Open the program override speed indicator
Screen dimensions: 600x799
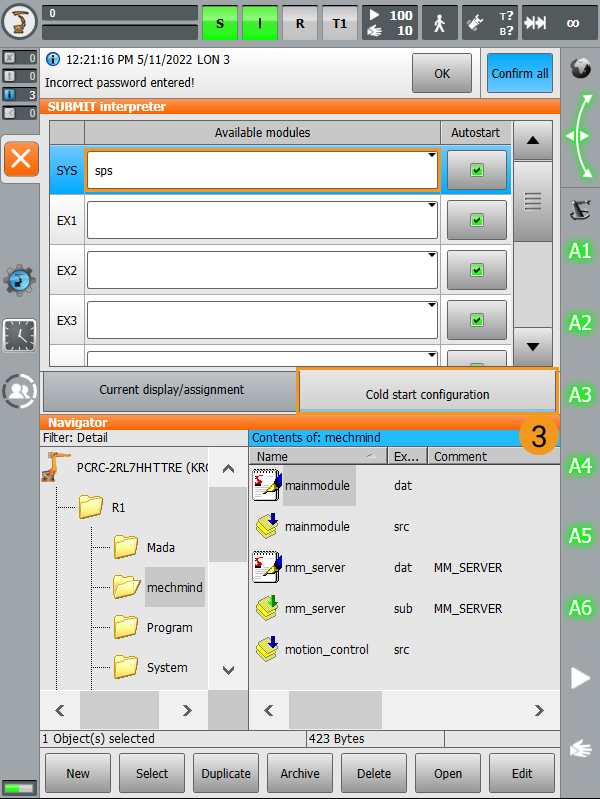pyautogui.click(x=389, y=22)
